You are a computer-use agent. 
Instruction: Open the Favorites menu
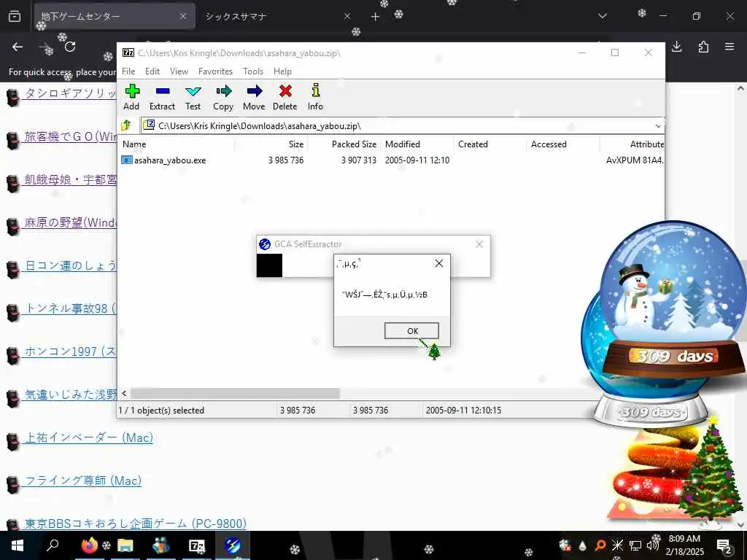[x=215, y=71]
